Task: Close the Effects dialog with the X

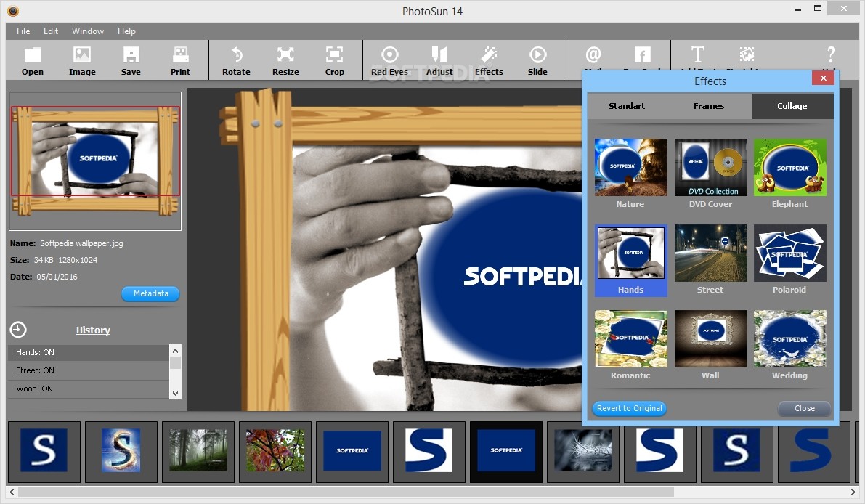Action: [x=823, y=78]
